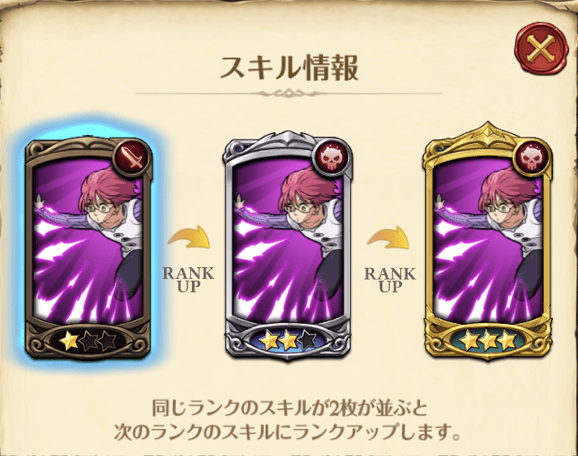This screenshot has width=578, height=456.
Task: Tap the skull icon on silver card
Action: tap(331, 158)
